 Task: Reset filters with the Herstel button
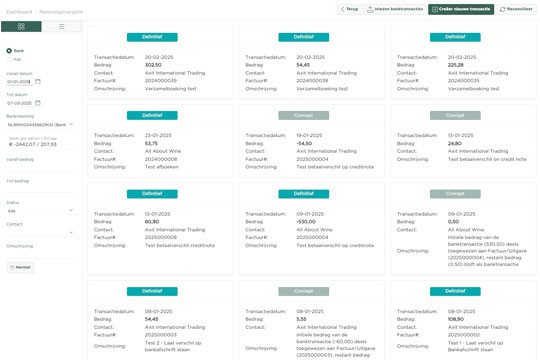pos(20,267)
